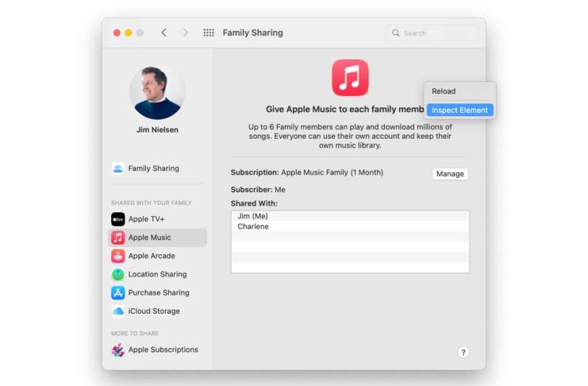Click the Family Sharing window title
The height and width of the screenshot is (386, 588).
[253, 33]
